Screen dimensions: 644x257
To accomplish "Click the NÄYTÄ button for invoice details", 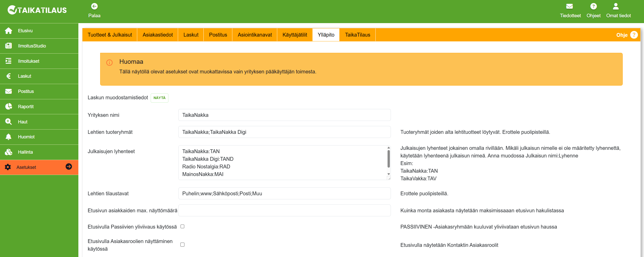I will [159, 98].
